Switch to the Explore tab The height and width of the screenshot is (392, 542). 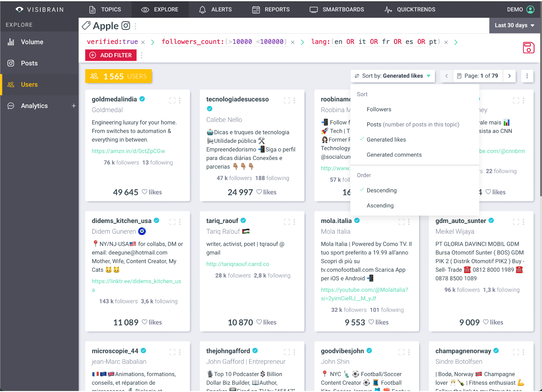pos(160,9)
